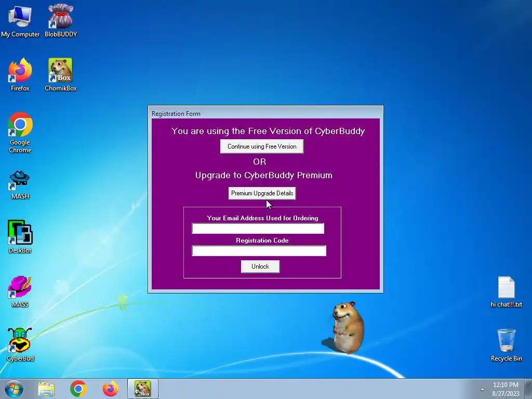Click the Show Desktop strip by the clock
The image size is (532, 399).
pyautogui.click(x=529, y=389)
